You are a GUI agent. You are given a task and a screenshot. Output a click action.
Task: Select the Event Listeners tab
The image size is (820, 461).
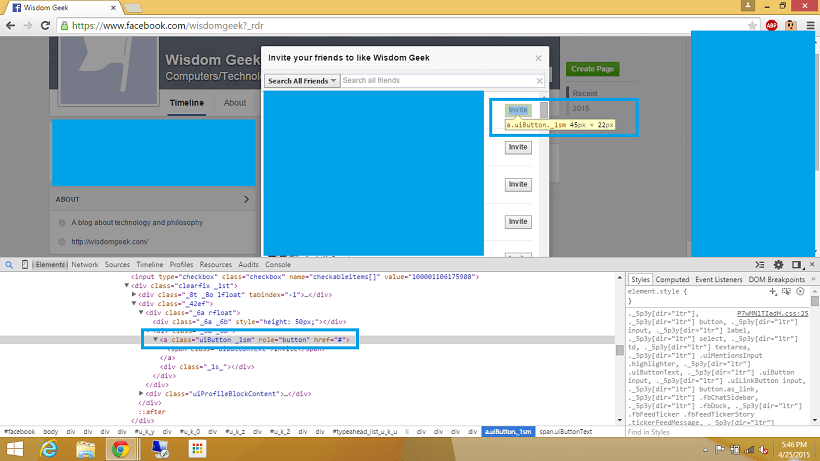(719, 280)
